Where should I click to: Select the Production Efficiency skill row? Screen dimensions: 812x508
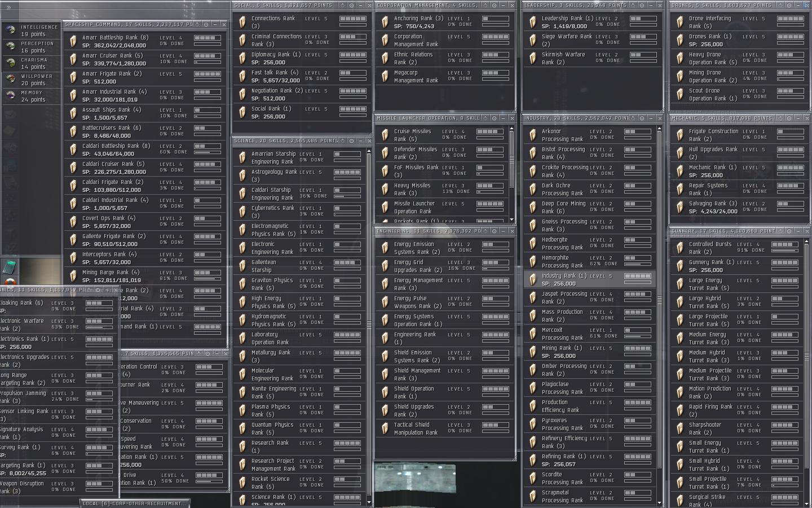tap(590, 406)
